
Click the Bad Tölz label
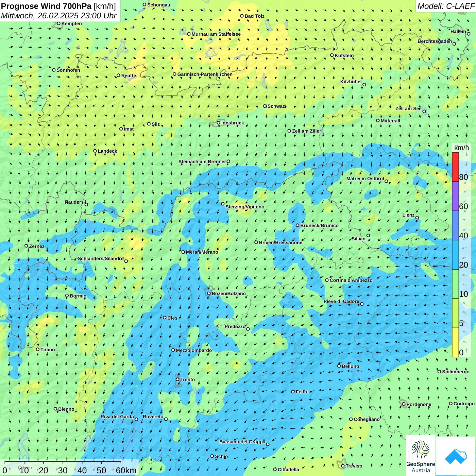(x=254, y=16)
